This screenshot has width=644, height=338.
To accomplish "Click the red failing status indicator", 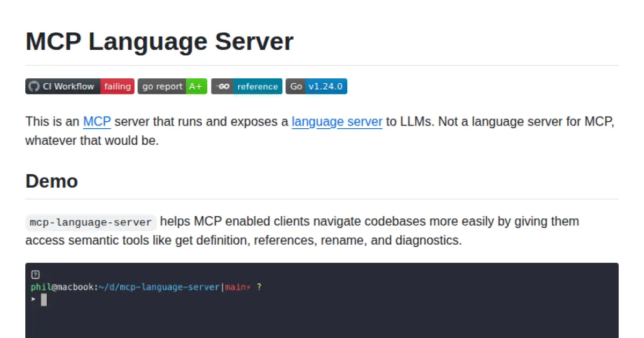I will (118, 86).
